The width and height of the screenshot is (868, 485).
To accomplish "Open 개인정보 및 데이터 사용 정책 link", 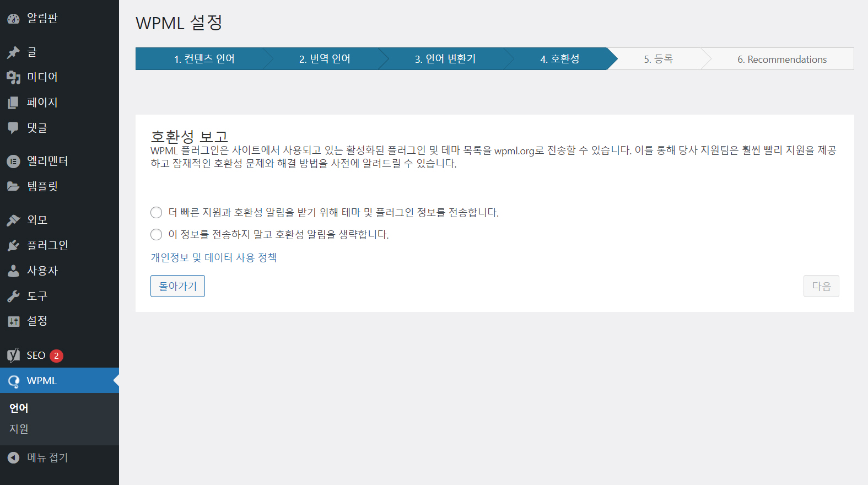I will [214, 257].
